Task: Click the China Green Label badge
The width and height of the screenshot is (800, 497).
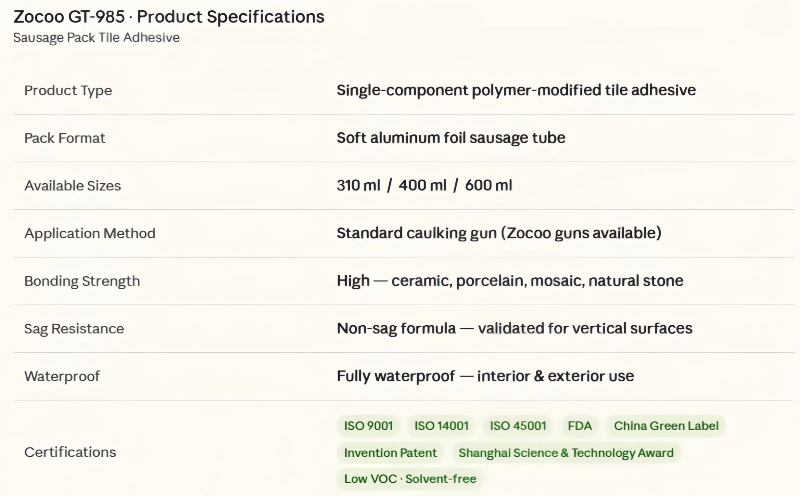Action: 666,426
